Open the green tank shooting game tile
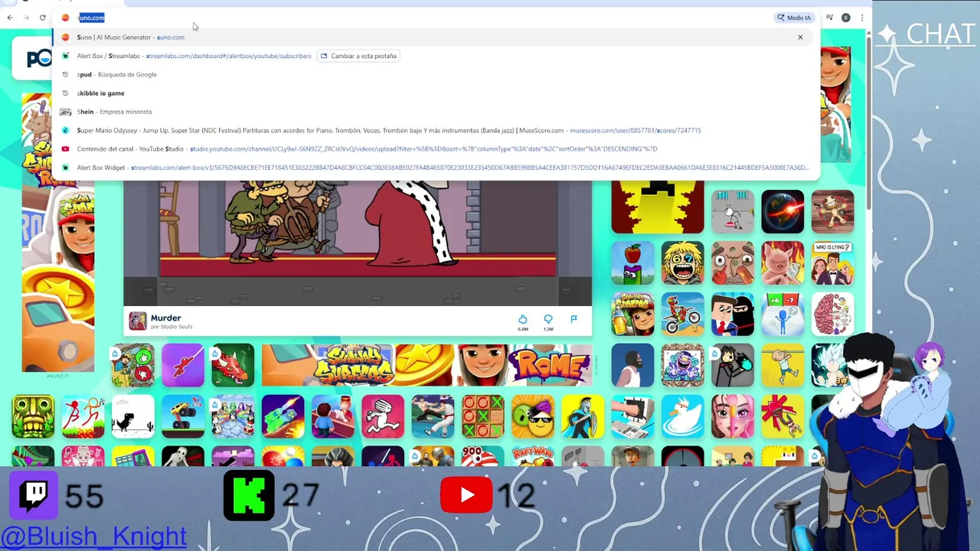 (283, 416)
